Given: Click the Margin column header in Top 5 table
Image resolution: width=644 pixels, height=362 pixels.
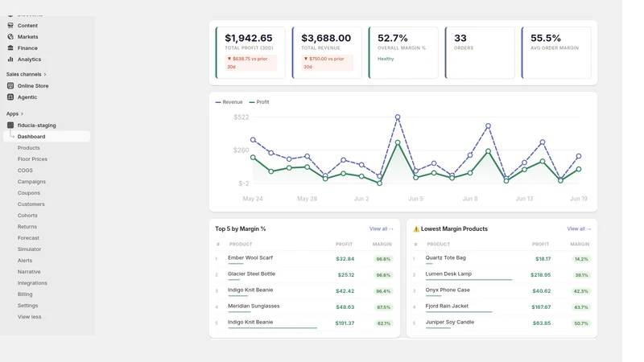Looking at the screenshot, I should coord(382,245).
